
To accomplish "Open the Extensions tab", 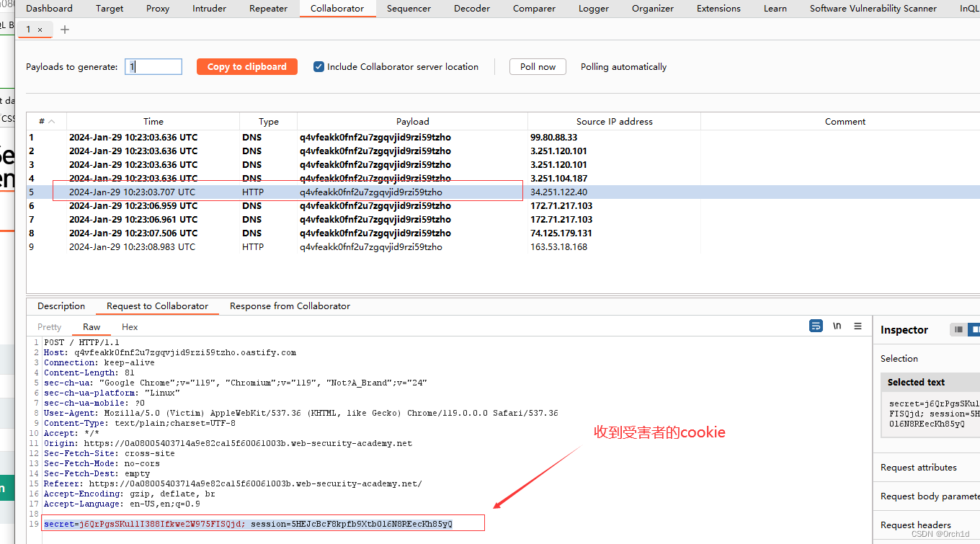I will pyautogui.click(x=718, y=9).
